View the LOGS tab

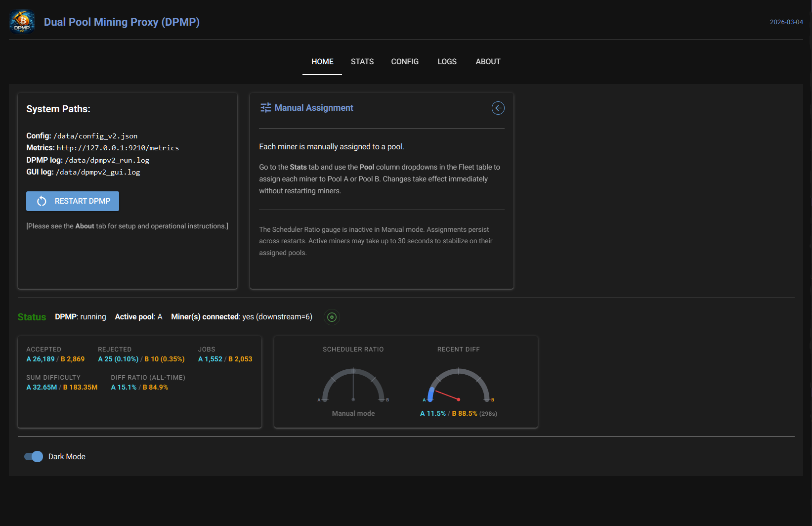(x=447, y=61)
